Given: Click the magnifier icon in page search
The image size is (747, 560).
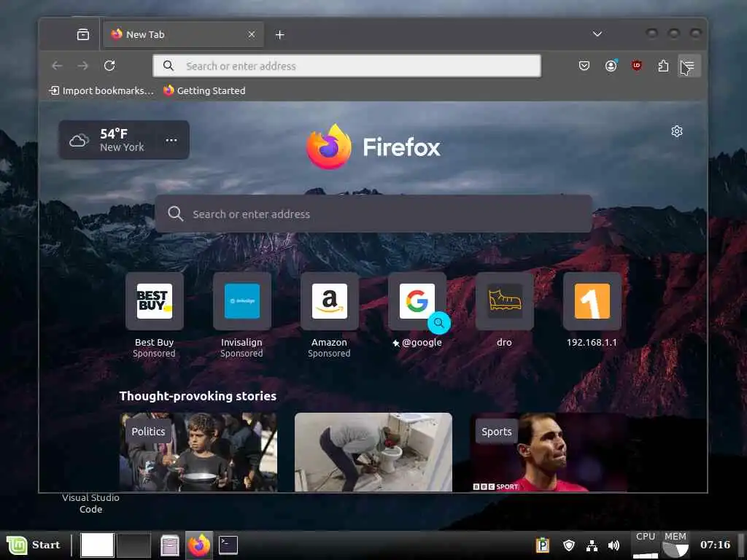Looking at the screenshot, I should click(x=175, y=214).
